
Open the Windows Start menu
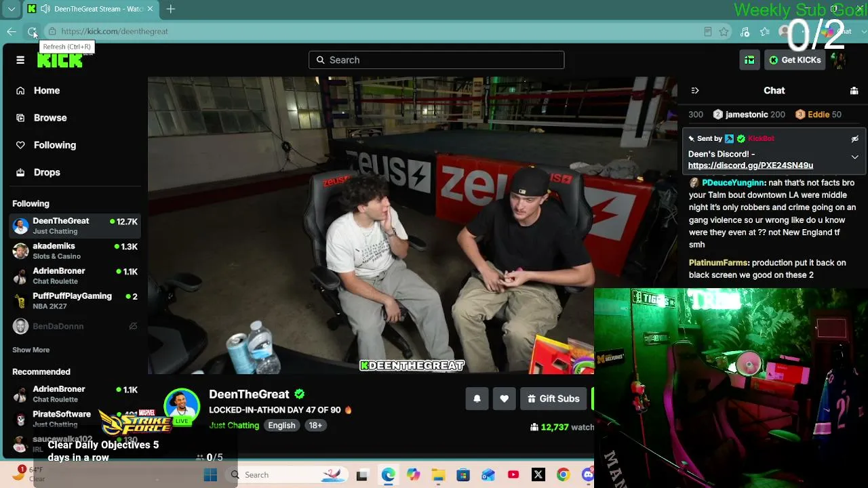(210, 475)
